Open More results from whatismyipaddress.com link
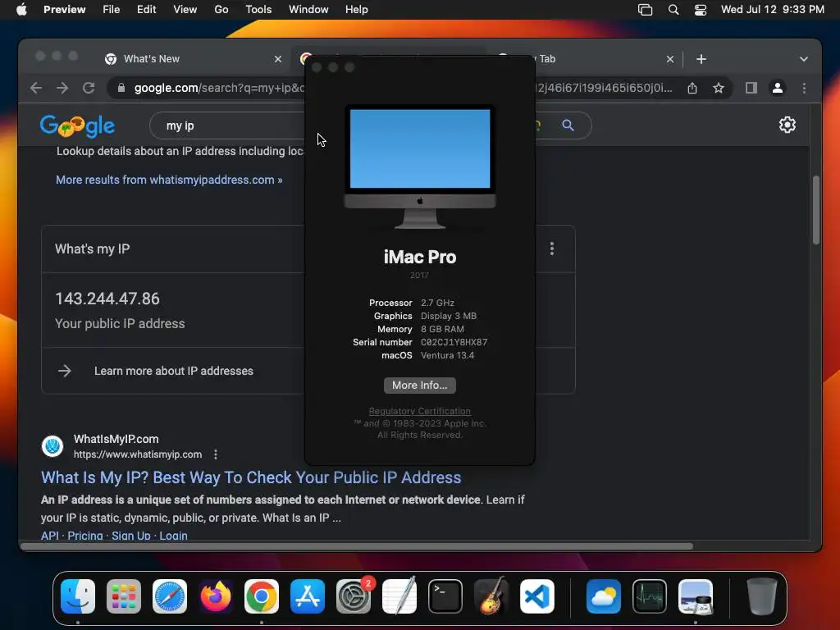This screenshot has width=840, height=630. (x=169, y=180)
